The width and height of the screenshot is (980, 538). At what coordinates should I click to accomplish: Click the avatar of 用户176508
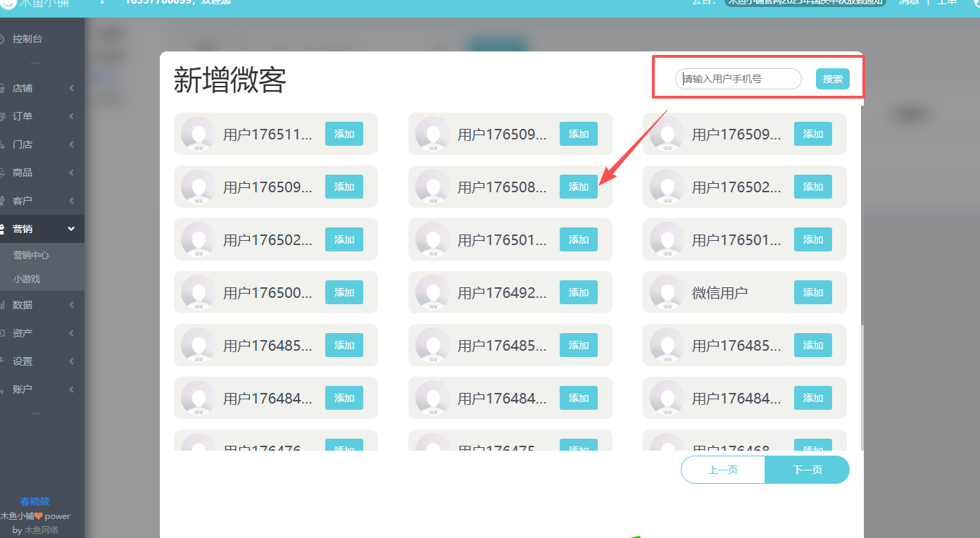pyautogui.click(x=432, y=187)
